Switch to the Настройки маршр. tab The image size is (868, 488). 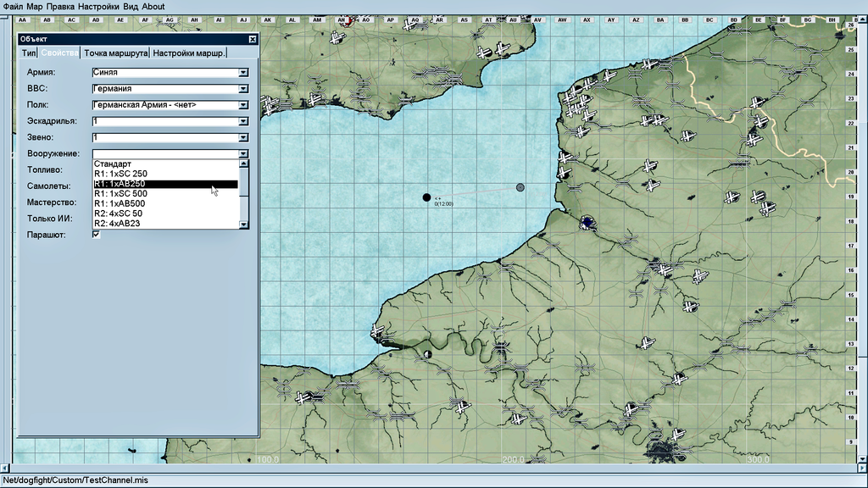pyautogui.click(x=189, y=53)
